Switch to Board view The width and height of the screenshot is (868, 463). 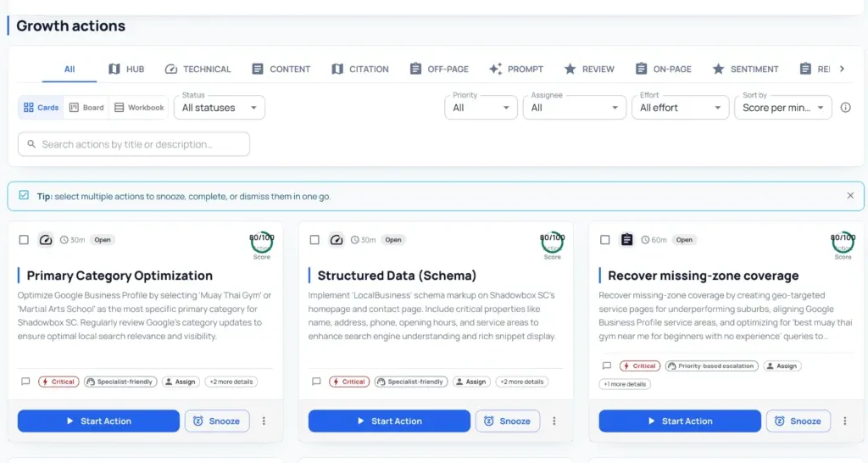point(86,108)
